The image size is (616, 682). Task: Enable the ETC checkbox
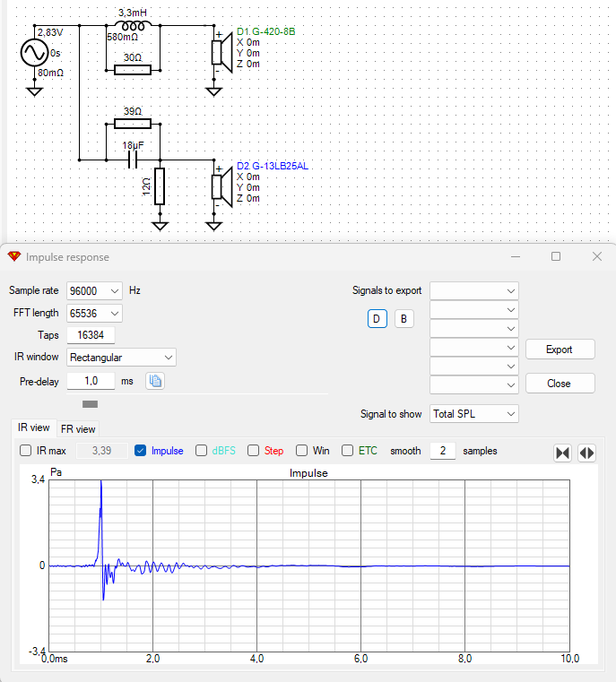coord(347,451)
